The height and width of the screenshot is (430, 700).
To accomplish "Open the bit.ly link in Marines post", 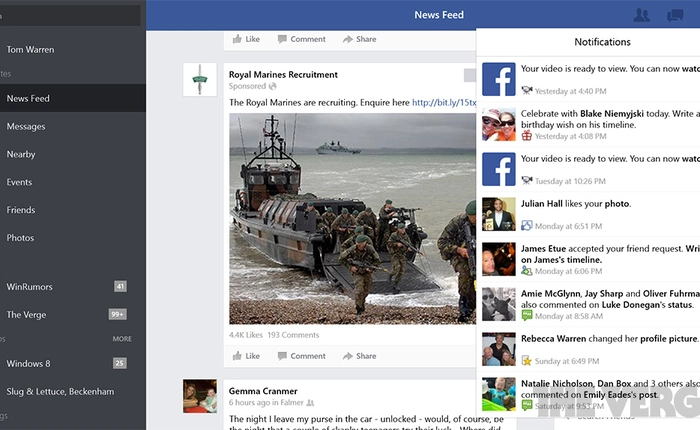I will [444, 103].
